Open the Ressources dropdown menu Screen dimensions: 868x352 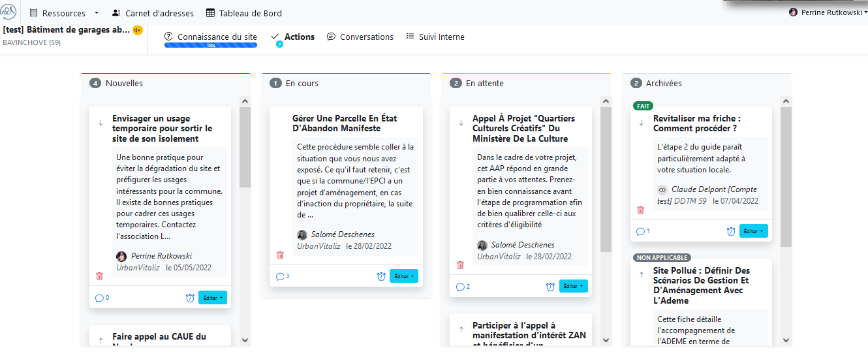[64, 13]
